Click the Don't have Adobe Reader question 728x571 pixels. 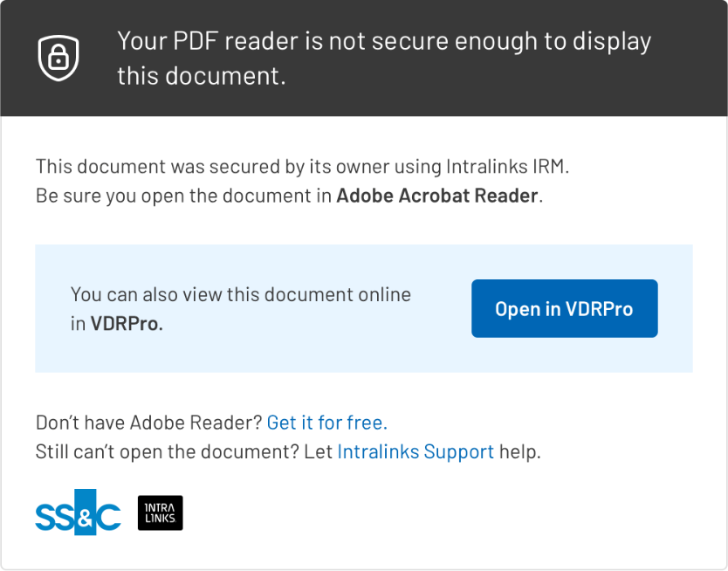tap(148, 422)
